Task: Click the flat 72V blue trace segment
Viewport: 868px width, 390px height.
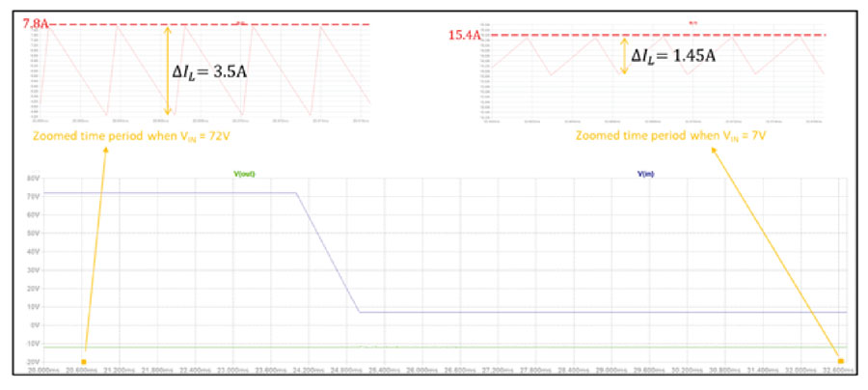Action: point(170,193)
